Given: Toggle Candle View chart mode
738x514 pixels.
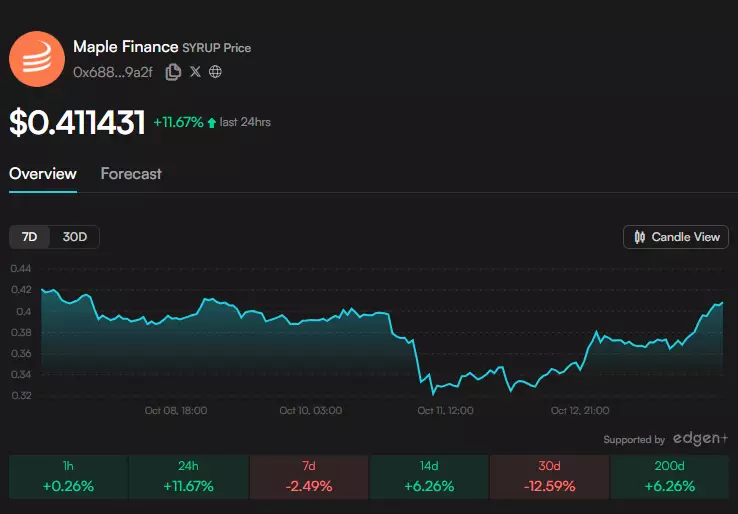Looking at the screenshot, I should [676, 237].
